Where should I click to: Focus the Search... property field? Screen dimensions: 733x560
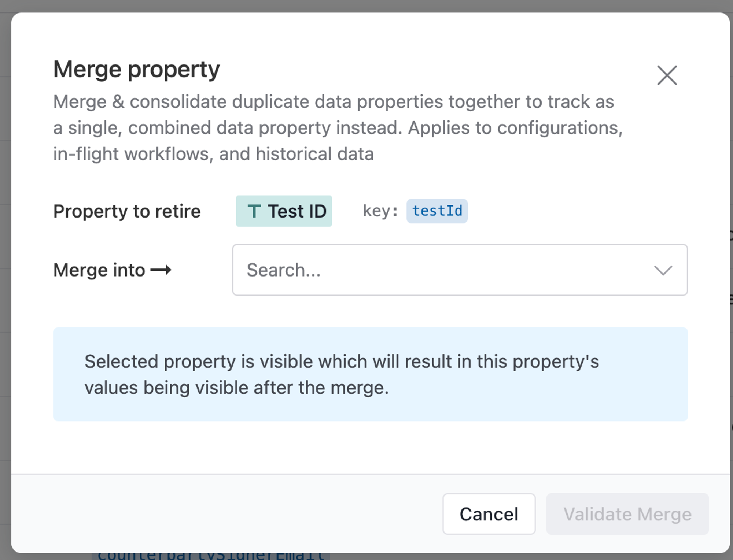click(x=460, y=270)
